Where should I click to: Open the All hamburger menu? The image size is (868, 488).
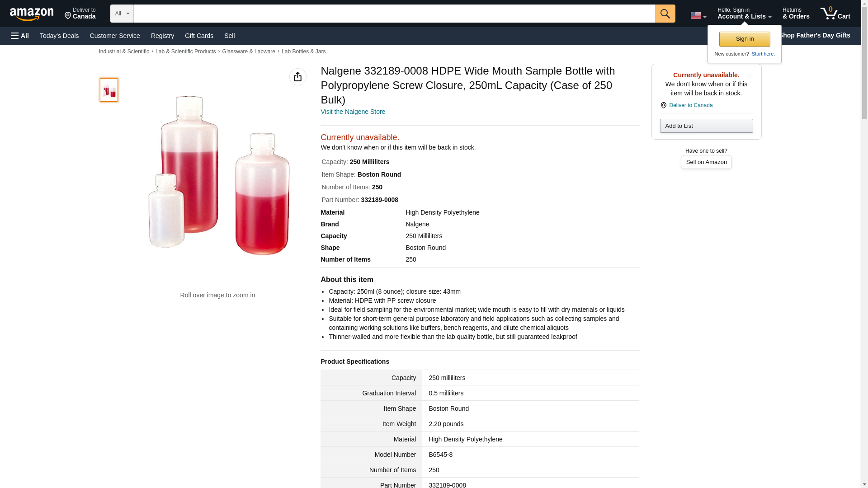pyautogui.click(x=20, y=36)
